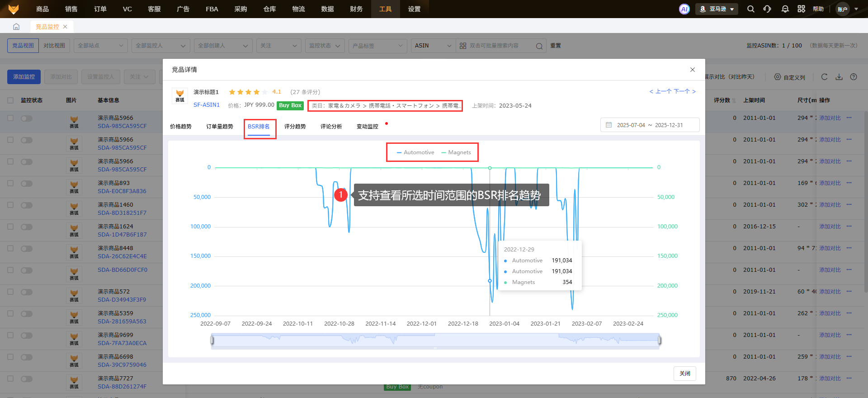Go to previous item with 上一个
The image size is (868, 398).
(661, 91)
